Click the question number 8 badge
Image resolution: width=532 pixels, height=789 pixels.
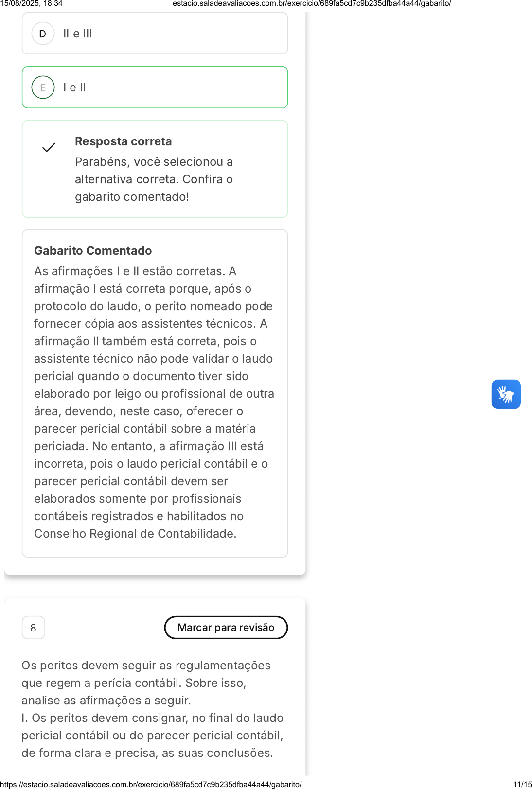pyautogui.click(x=33, y=628)
